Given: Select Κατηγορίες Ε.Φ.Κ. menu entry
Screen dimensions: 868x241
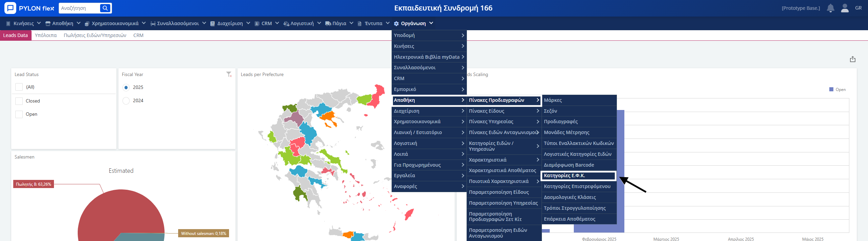Looking at the screenshot, I should (579, 175).
